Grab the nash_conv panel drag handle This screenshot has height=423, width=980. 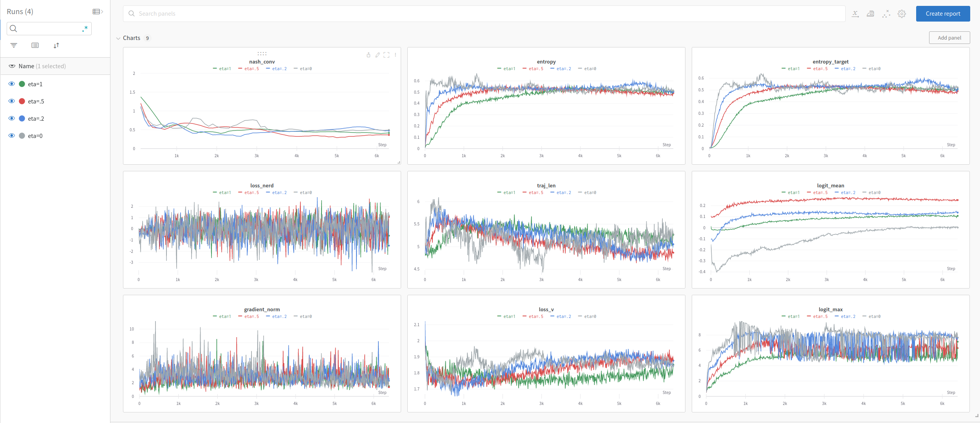(262, 54)
